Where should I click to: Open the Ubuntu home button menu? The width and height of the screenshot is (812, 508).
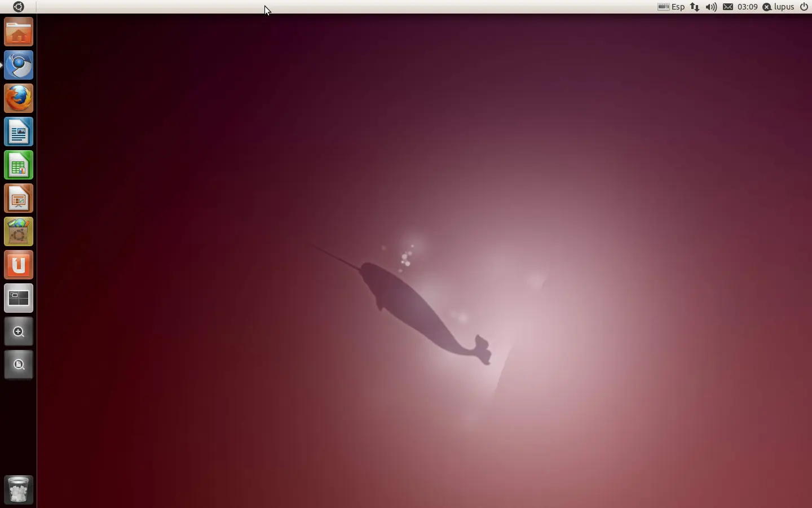click(x=19, y=7)
